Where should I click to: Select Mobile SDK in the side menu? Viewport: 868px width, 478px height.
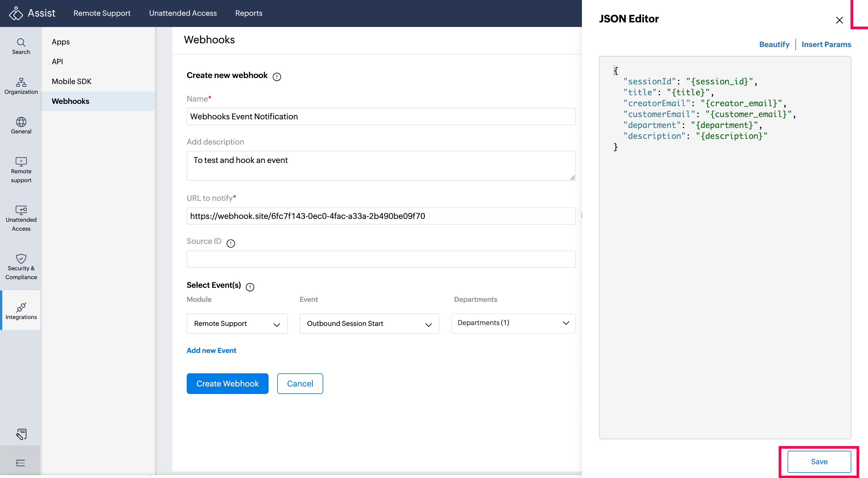coord(72,81)
